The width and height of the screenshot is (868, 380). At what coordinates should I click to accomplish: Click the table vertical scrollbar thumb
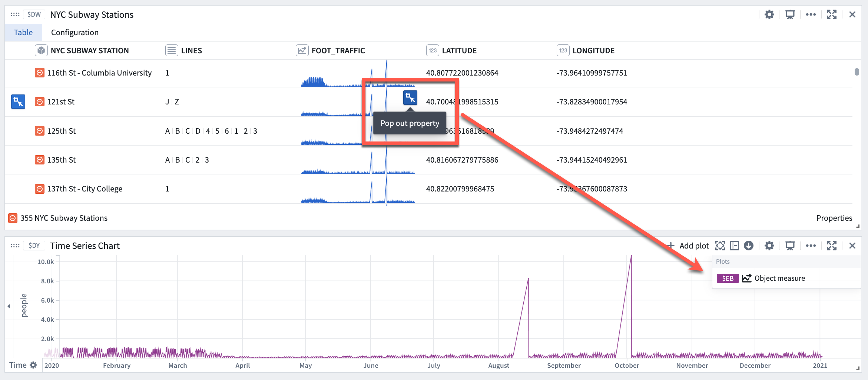(857, 72)
